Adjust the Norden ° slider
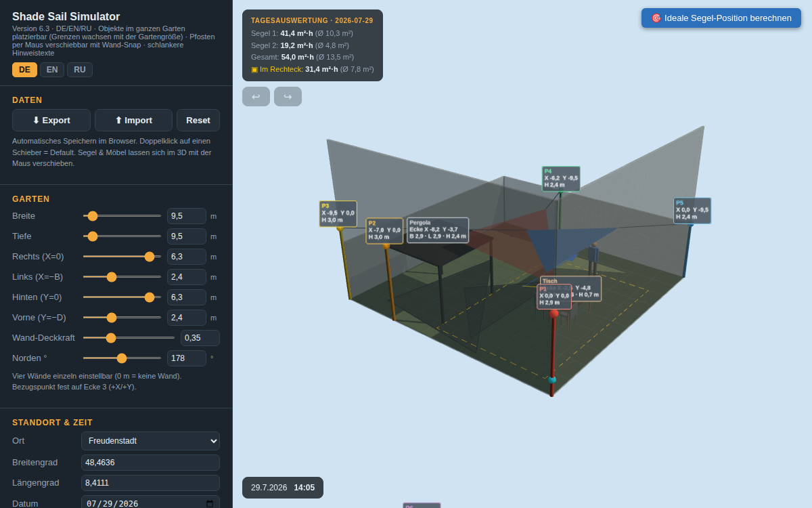 [x=122, y=358]
